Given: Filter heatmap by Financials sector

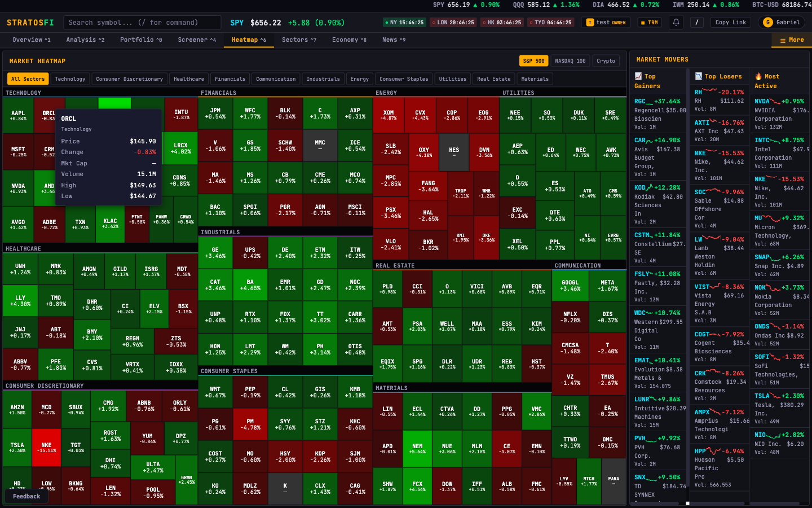Looking at the screenshot, I should (x=230, y=79).
